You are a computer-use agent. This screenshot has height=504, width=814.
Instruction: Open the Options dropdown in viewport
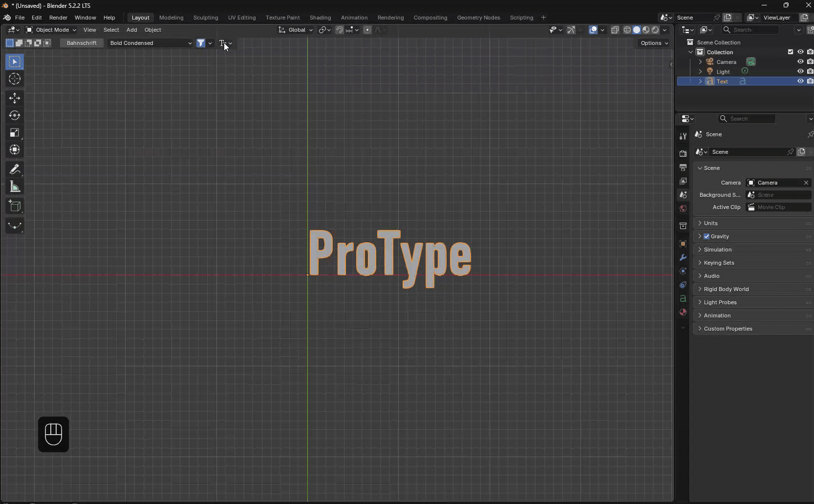tap(654, 43)
